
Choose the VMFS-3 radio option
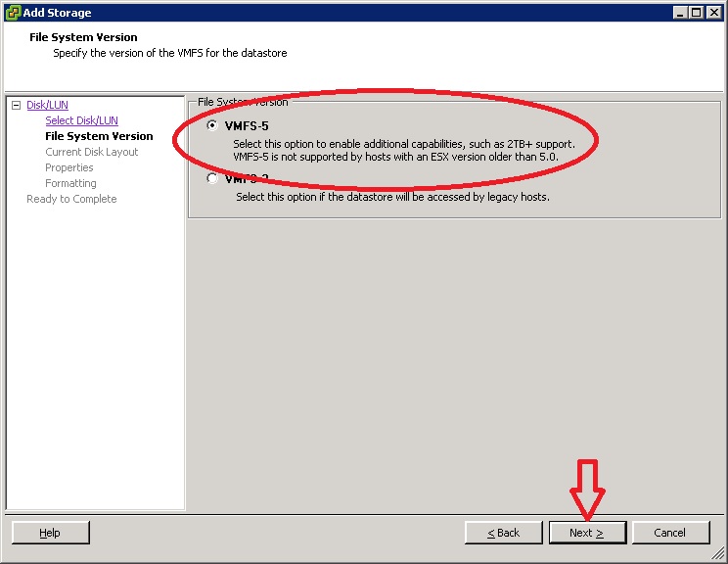(212, 179)
